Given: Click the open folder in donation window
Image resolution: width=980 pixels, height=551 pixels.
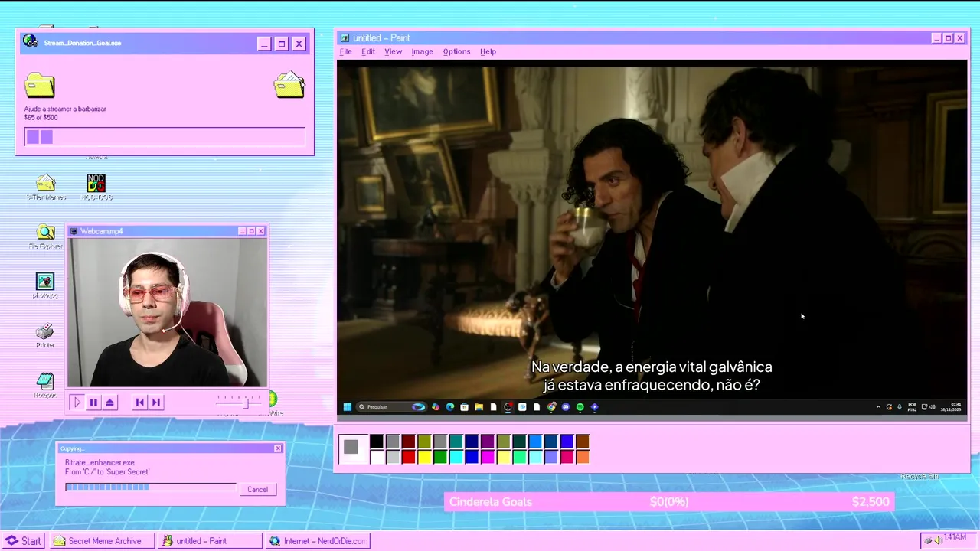Looking at the screenshot, I should click(x=289, y=85).
